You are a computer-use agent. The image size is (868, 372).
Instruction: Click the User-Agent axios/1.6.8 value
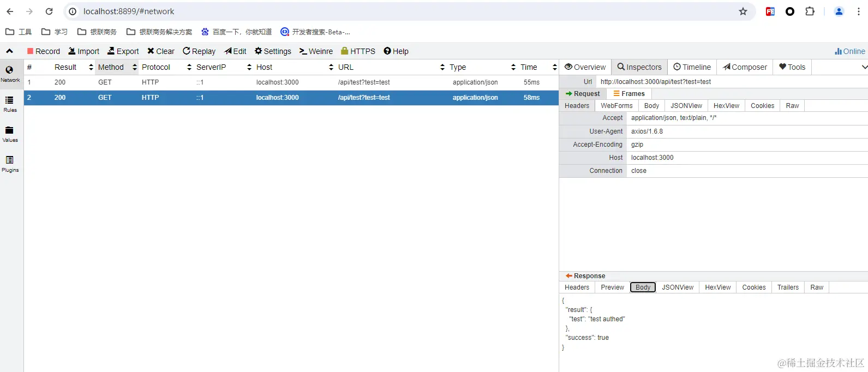647,131
